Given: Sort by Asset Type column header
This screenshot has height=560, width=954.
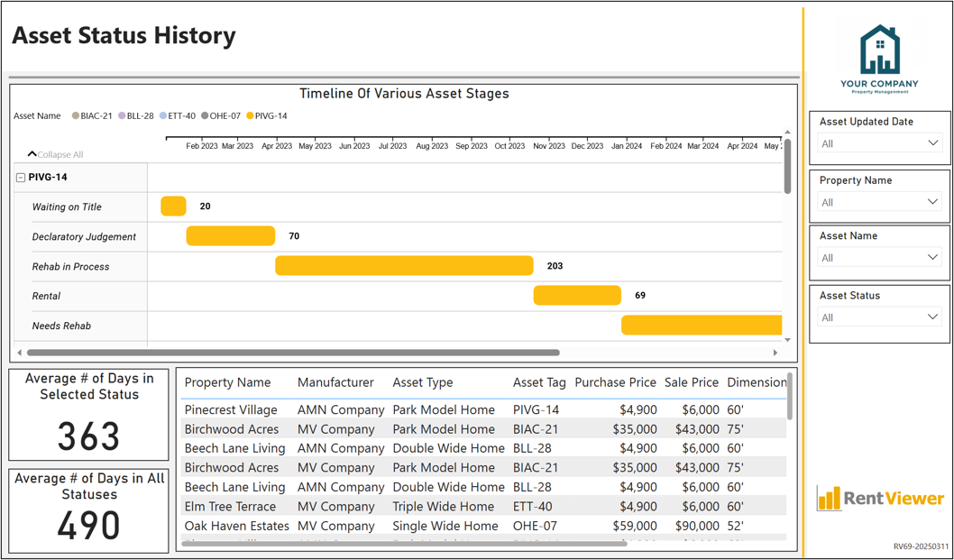Looking at the screenshot, I should click(423, 382).
